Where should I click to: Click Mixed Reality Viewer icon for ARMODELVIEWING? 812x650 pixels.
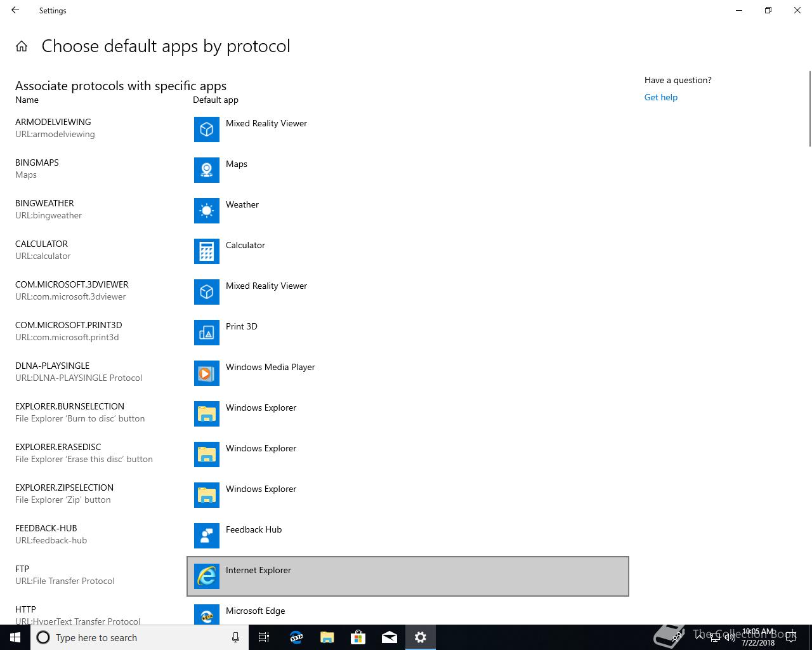click(206, 129)
